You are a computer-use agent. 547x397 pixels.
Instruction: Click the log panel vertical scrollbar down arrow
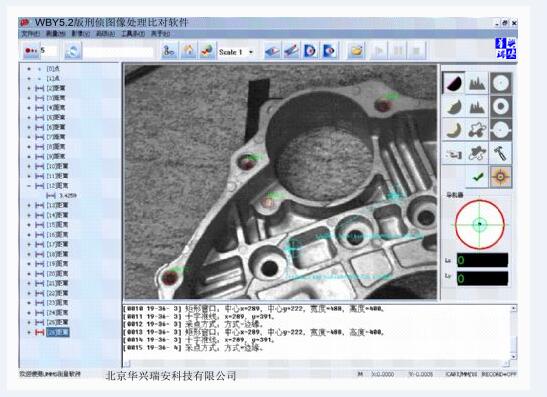[513, 357]
